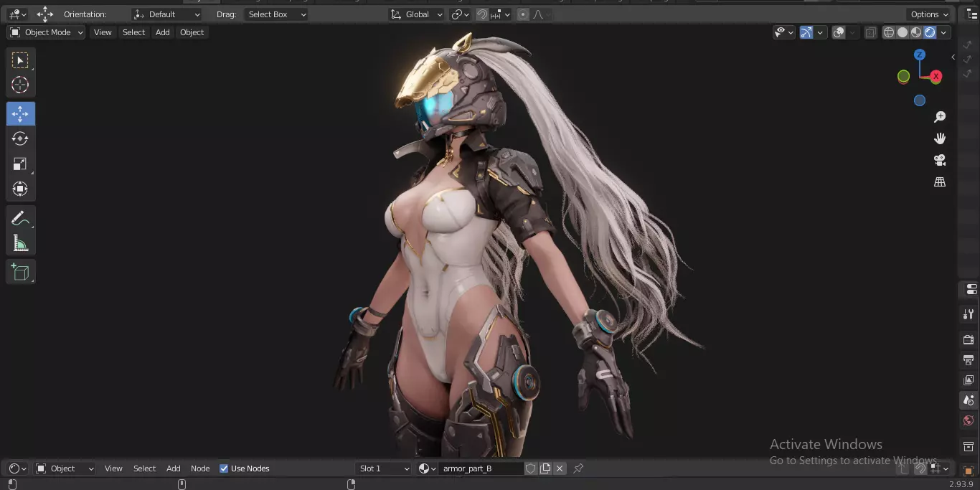Click the green Y axis gizmo

[904, 76]
